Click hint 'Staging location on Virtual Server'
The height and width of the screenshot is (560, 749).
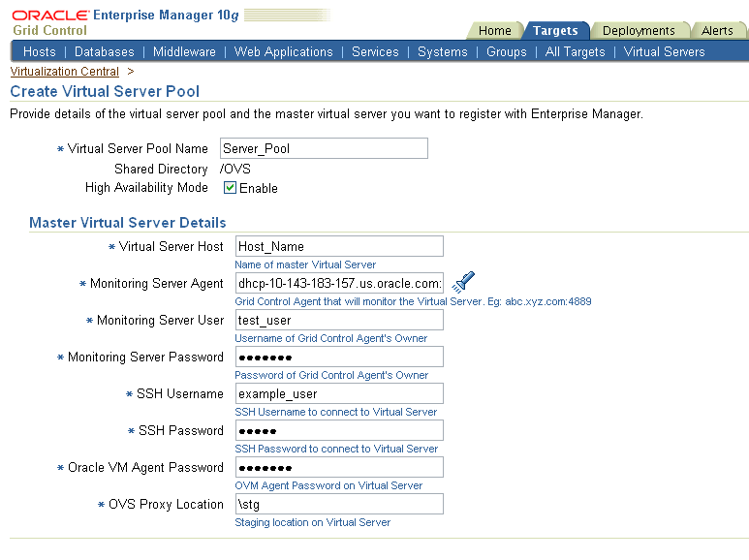coord(312,523)
